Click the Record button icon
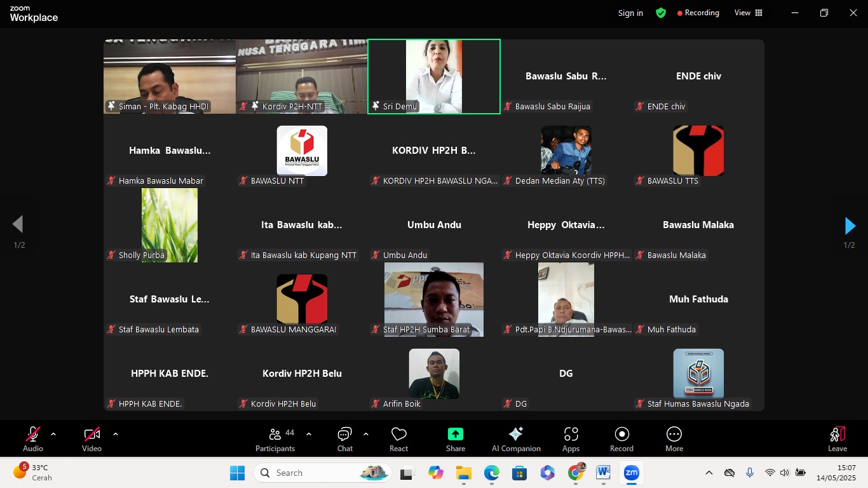Image resolution: width=868 pixels, height=488 pixels. tap(621, 434)
